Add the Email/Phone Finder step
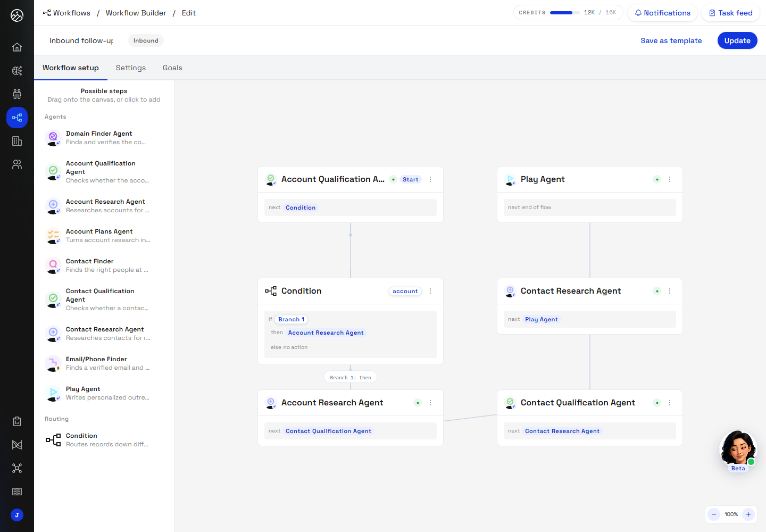The image size is (766, 532). (x=104, y=363)
